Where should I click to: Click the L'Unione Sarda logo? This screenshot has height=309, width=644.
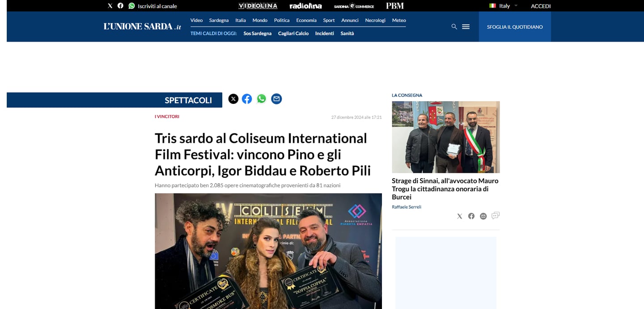[x=142, y=27]
